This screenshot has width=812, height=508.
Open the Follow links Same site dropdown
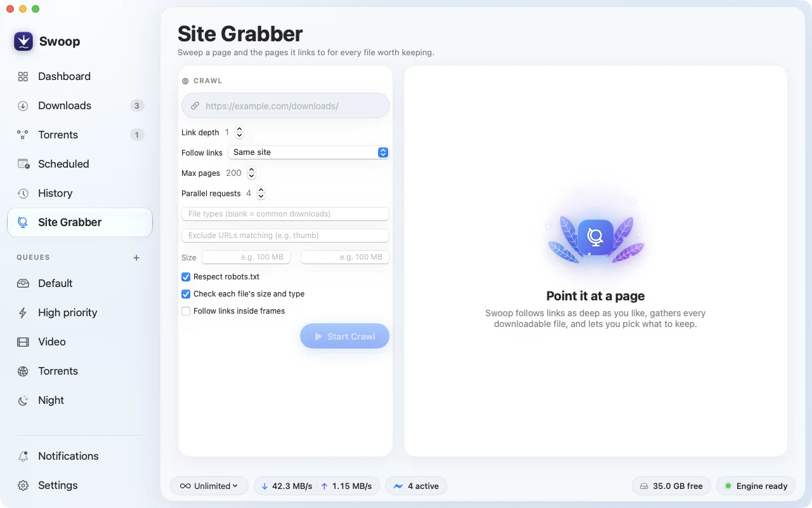[x=308, y=152]
